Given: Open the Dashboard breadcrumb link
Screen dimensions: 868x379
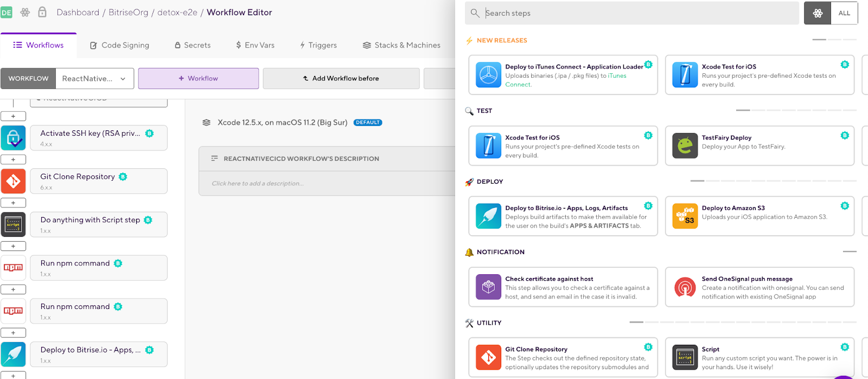Looking at the screenshot, I should pyautogui.click(x=78, y=12).
